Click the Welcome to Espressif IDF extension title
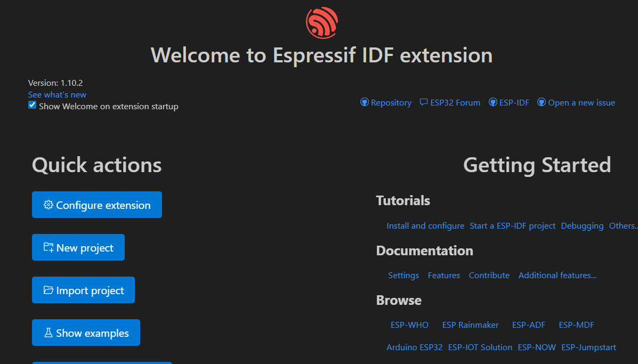Viewport: 638px width, 364px height. [321, 55]
